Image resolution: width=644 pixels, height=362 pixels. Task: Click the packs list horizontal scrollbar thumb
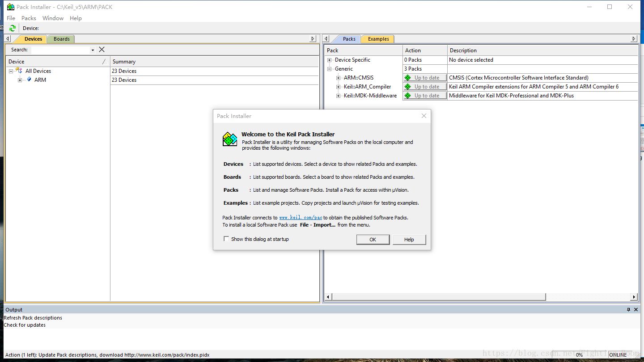[x=439, y=297]
